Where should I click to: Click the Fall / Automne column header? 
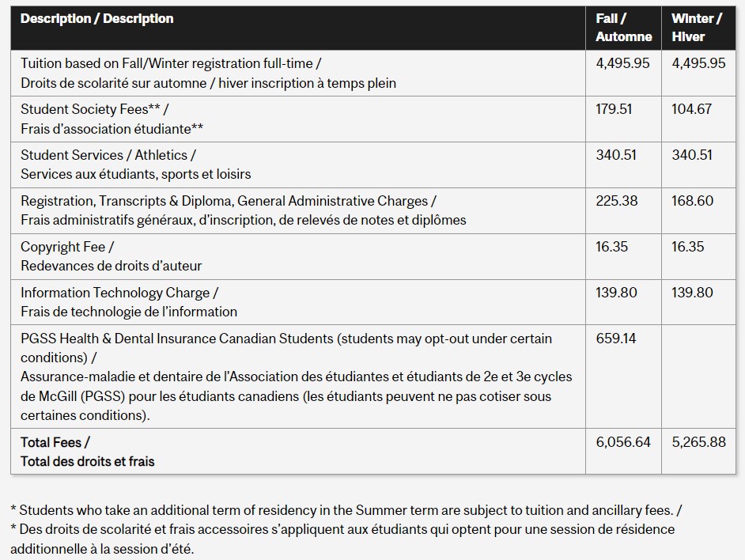623,28
